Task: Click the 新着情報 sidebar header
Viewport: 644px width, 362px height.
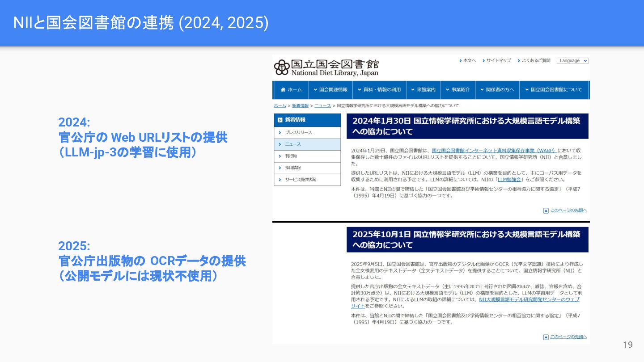Action: pos(307,120)
